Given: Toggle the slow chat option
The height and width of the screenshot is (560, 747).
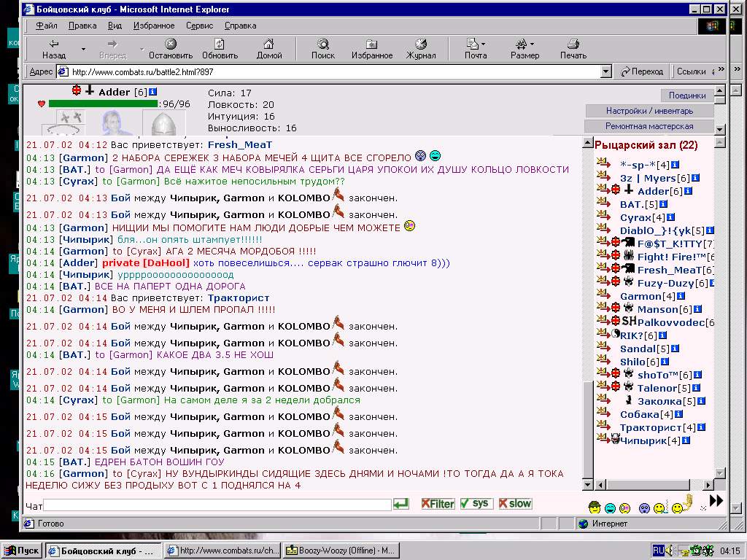Looking at the screenshot, I should (x=515, y=503).
